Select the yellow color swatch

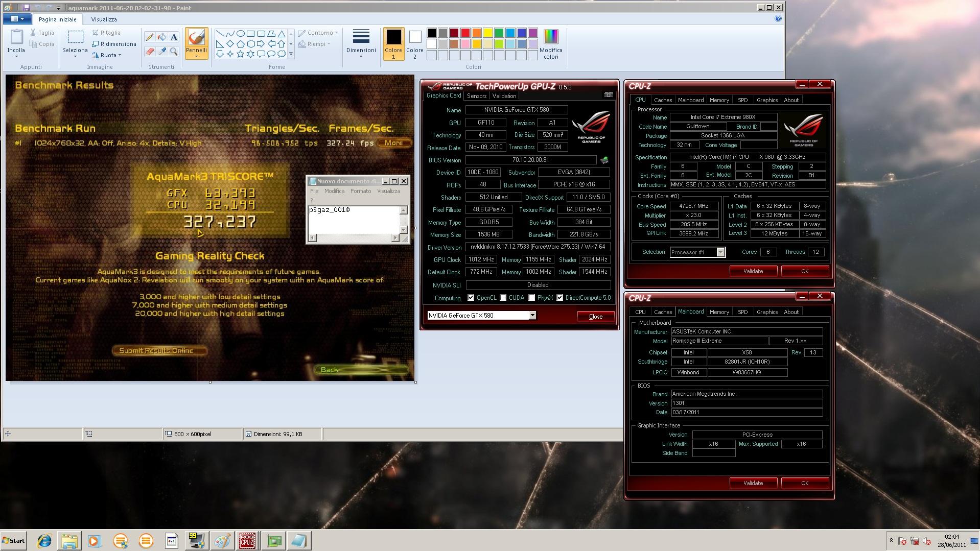(x=487, y=33)
